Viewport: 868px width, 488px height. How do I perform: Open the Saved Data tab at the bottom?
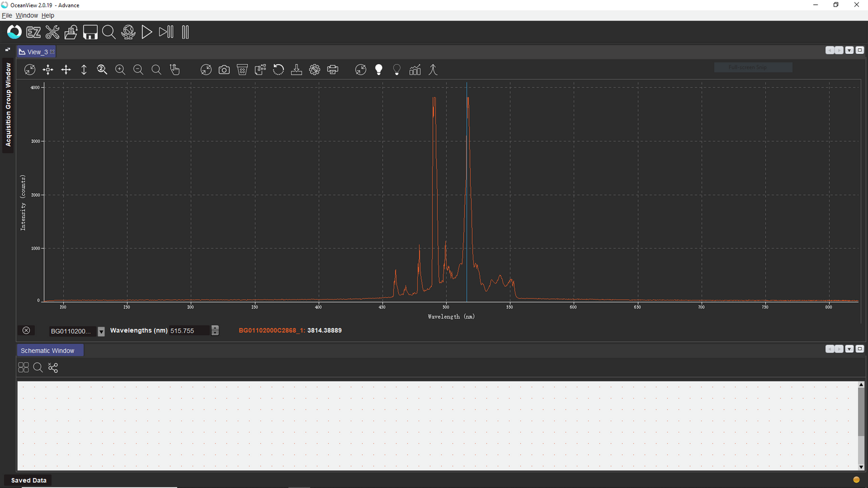[28, 480]
